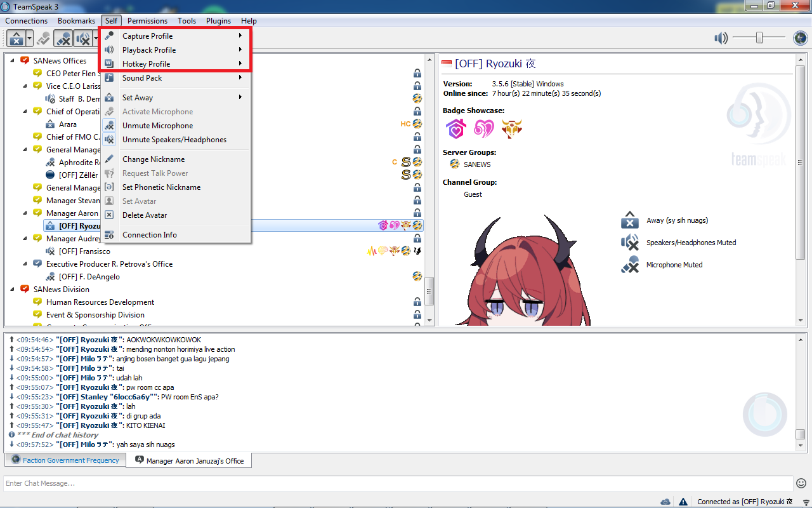The image size is (812, 508).
Task: Collapse the SANews Division channel group
Action: coord(12,289)
